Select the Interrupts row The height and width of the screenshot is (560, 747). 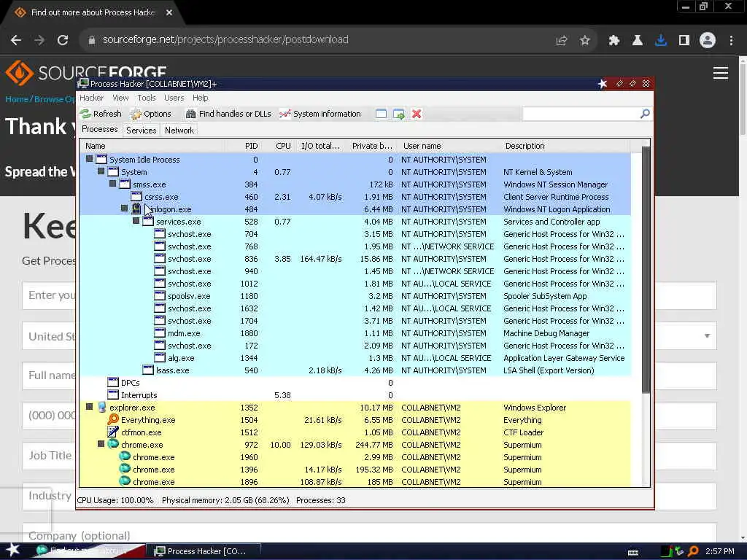click(x=355, y=394)
